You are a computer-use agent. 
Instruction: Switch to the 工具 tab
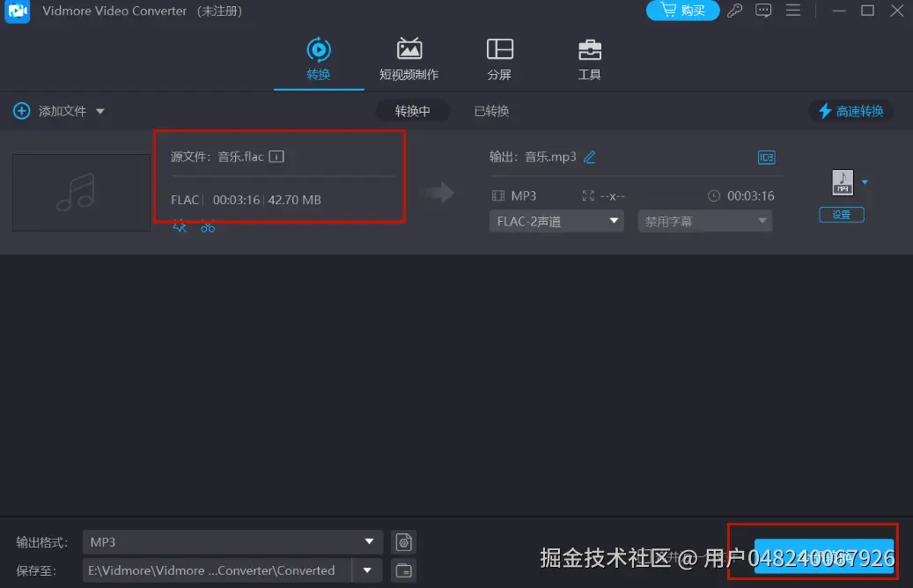click(589, 59)
